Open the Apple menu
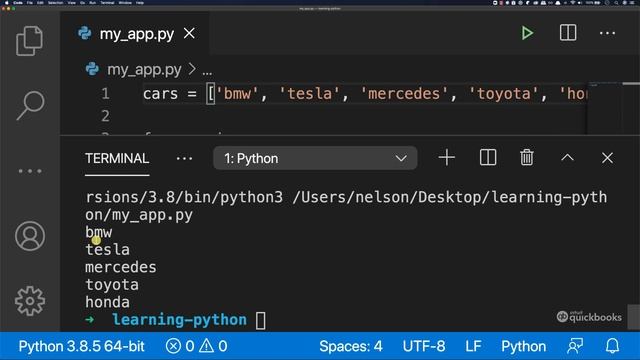 click(7, 2)
